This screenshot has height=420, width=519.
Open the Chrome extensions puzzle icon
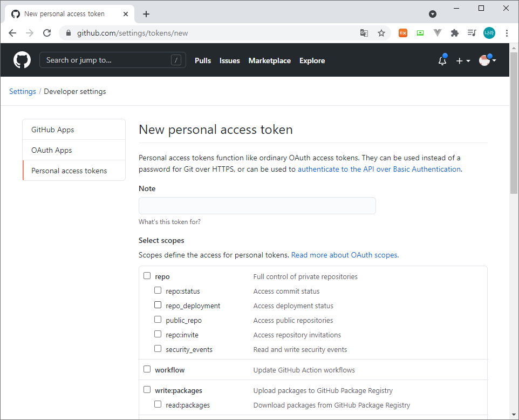(x=455, y=33)
